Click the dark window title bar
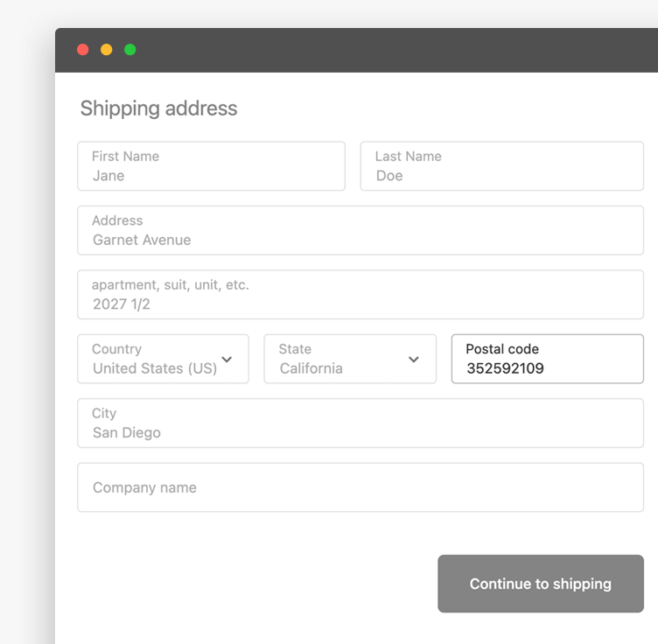This screenshot has width=658, height=644. pos(356,50)
